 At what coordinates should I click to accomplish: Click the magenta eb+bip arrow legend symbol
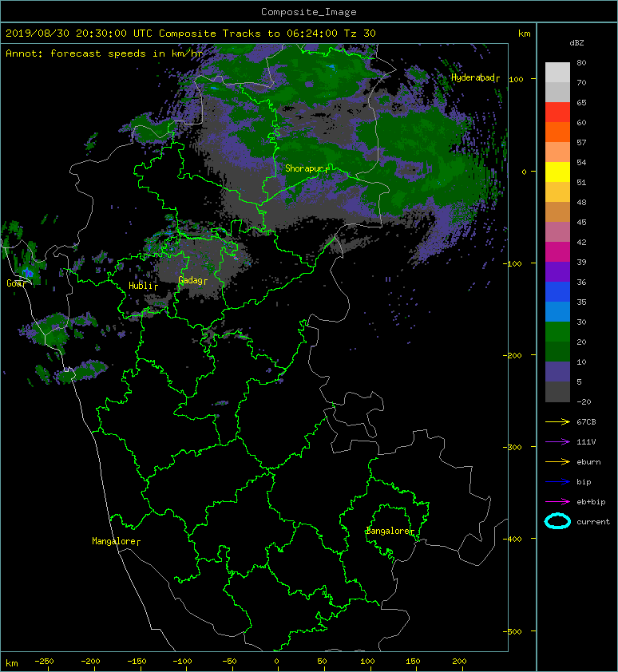pos(557,501)
